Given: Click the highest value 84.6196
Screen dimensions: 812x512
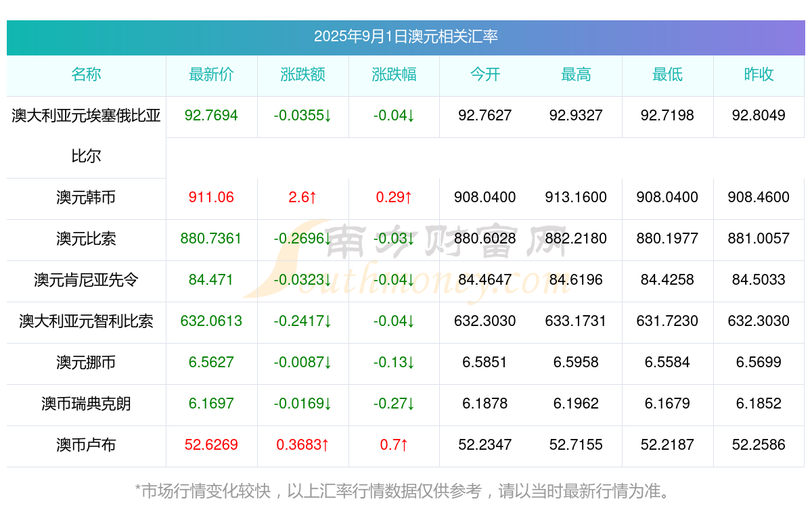Looking at the screenshot, I should coord(576,280).
